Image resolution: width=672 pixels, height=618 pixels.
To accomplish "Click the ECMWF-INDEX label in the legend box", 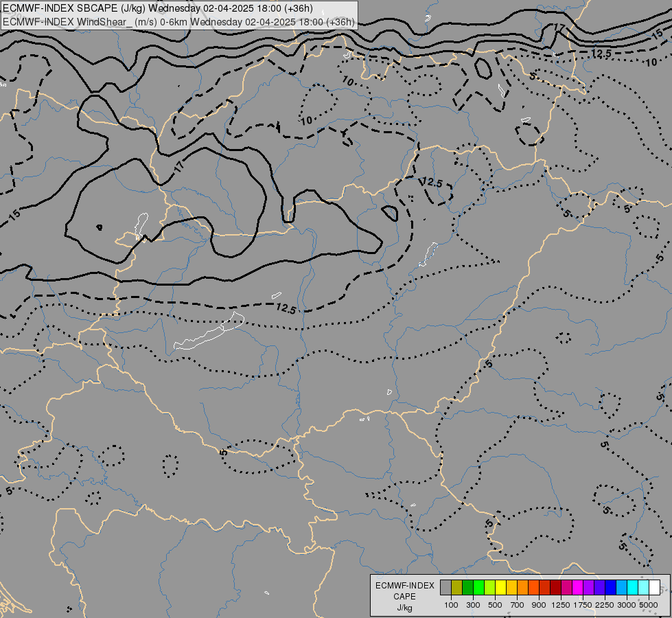I will click(405, 586).
